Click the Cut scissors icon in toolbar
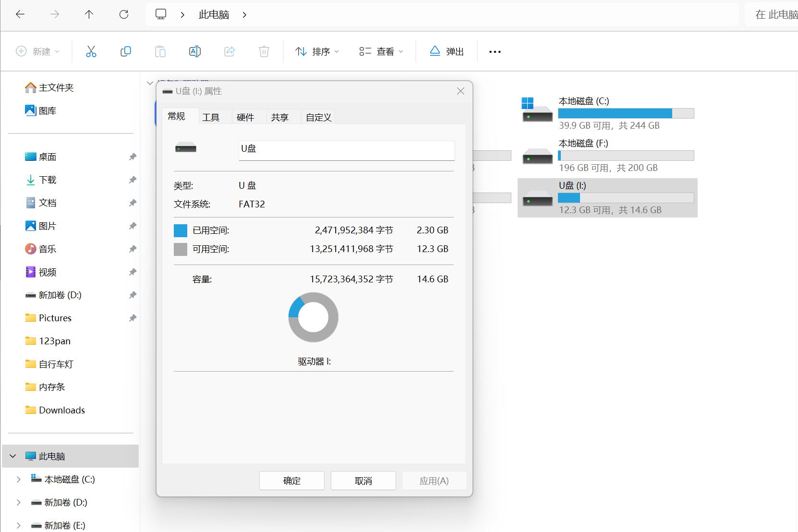798x532 pixels. click(x=91, y=51)
